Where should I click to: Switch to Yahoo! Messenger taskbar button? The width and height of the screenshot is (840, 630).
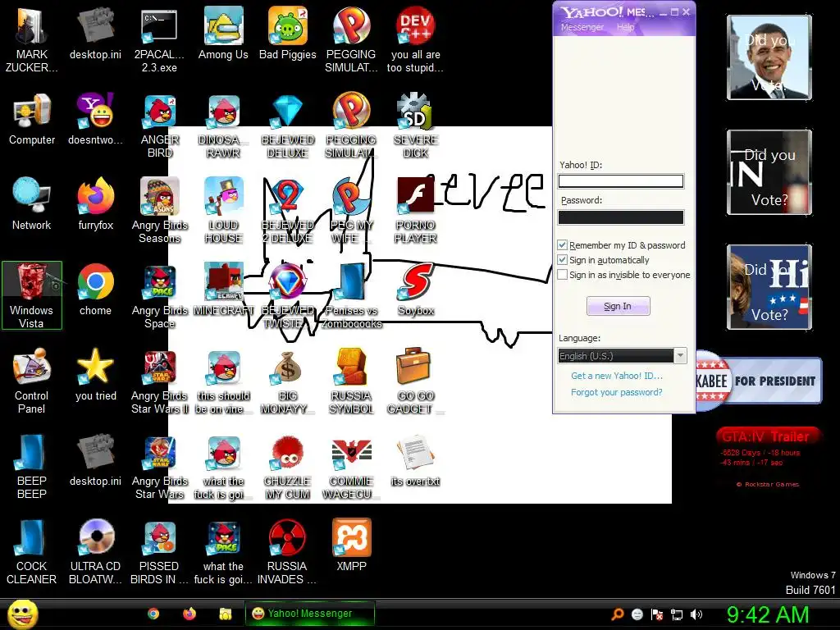[309, 614]
